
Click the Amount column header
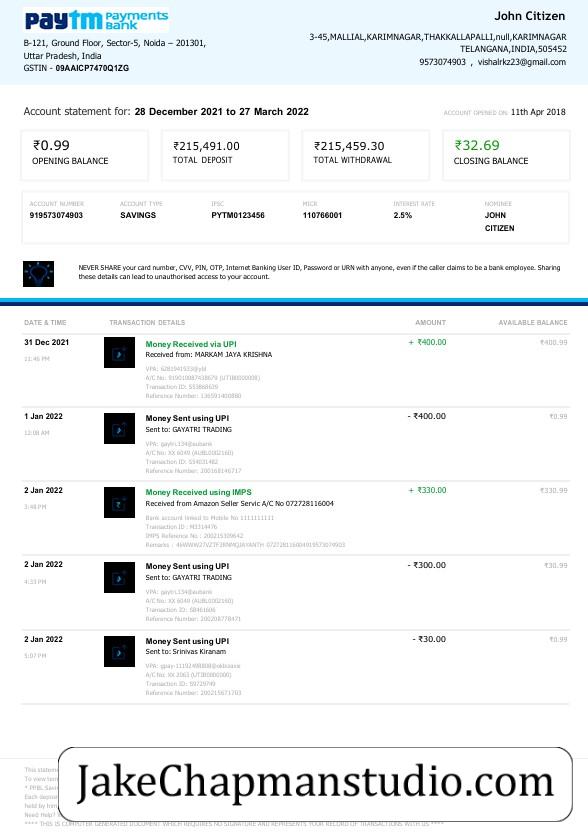[x=431, y=322]
